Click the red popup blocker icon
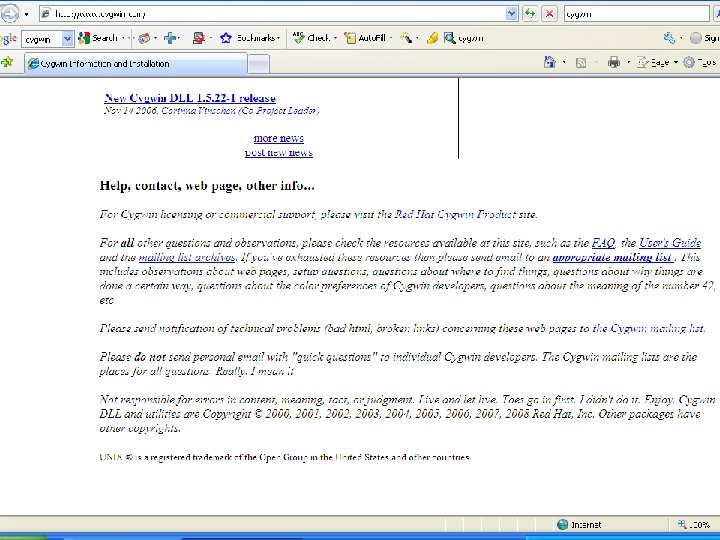720x540 pixels. coord(199,38)
